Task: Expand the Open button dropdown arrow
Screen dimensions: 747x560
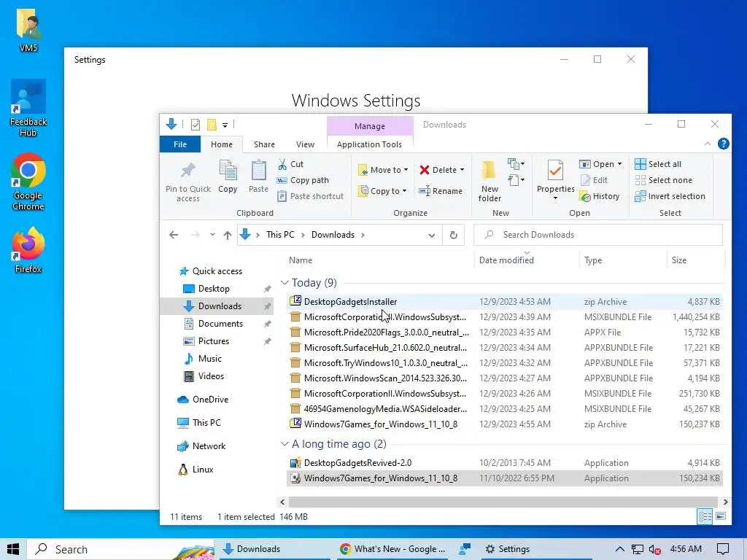Action: point(620,164)
